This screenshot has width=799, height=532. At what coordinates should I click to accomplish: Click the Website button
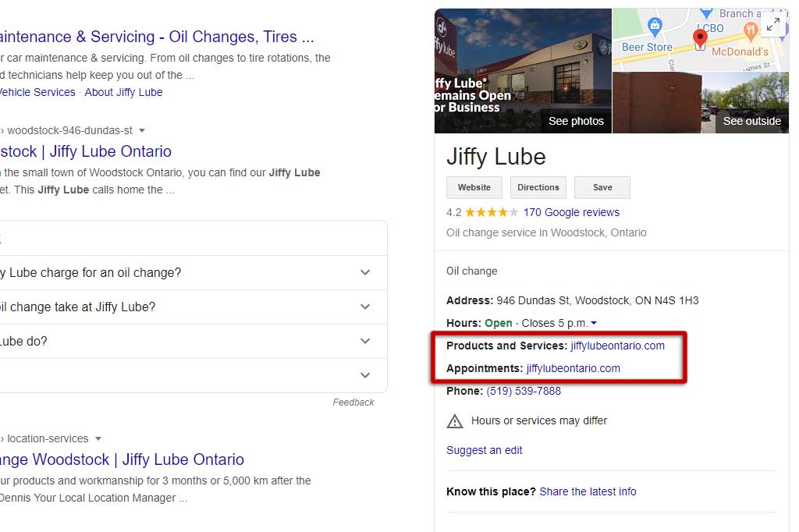tap(474, 187)
